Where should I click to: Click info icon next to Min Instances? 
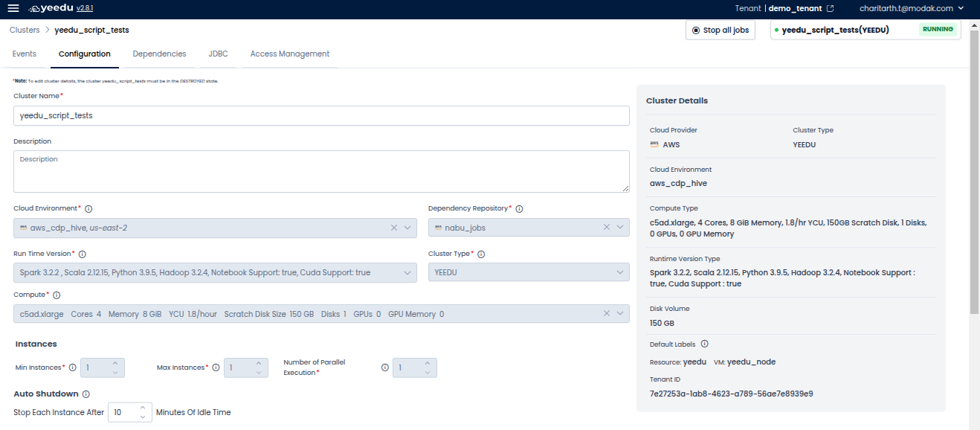coord(73,368)
